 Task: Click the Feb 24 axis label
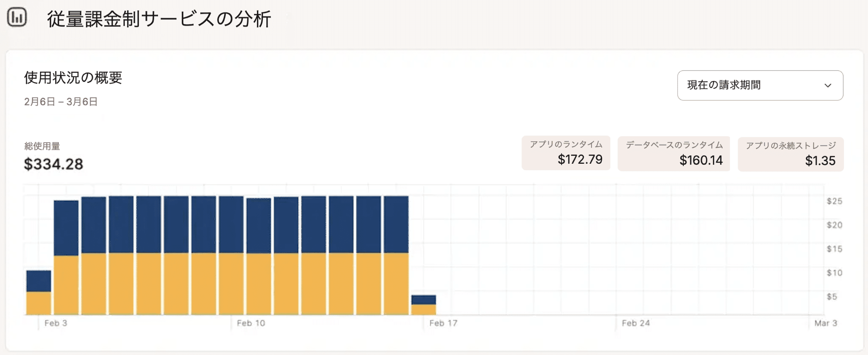[x=635, y=323]
